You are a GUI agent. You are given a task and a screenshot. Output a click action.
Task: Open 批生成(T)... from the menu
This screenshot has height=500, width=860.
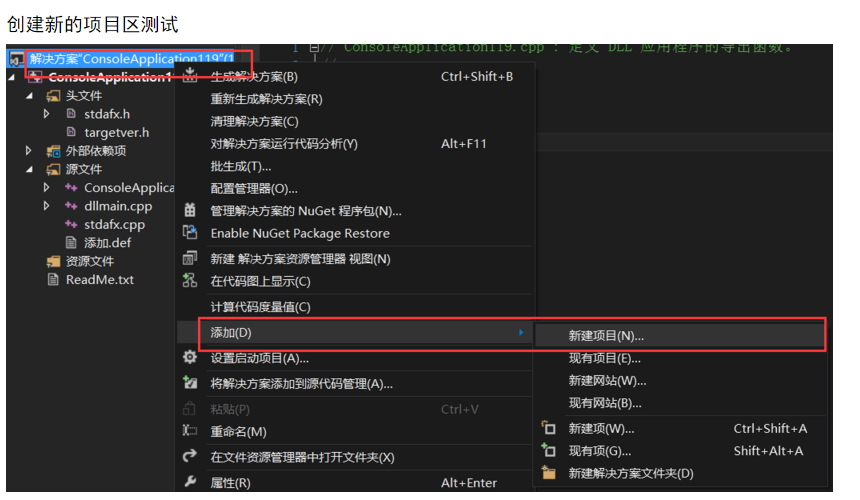tap(241, 166)
